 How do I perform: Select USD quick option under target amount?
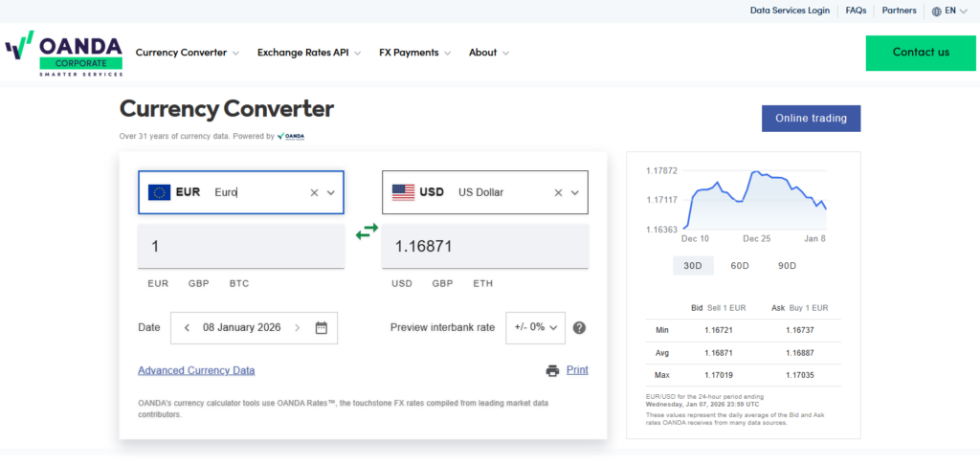[402, 283]
